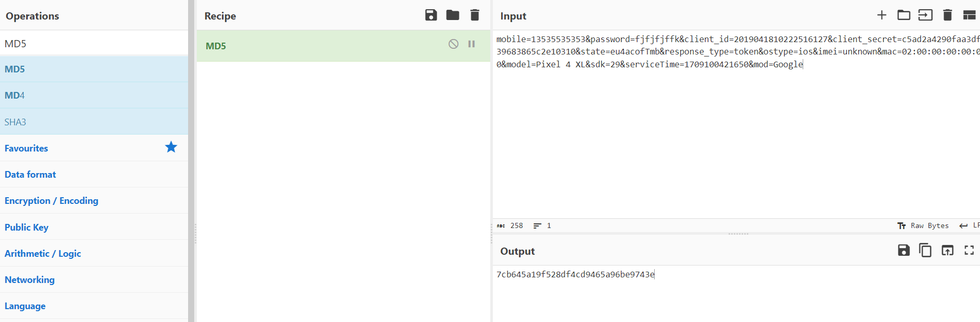
Task: Set breakpoint on MD5 operation
Action: (471, 44)
